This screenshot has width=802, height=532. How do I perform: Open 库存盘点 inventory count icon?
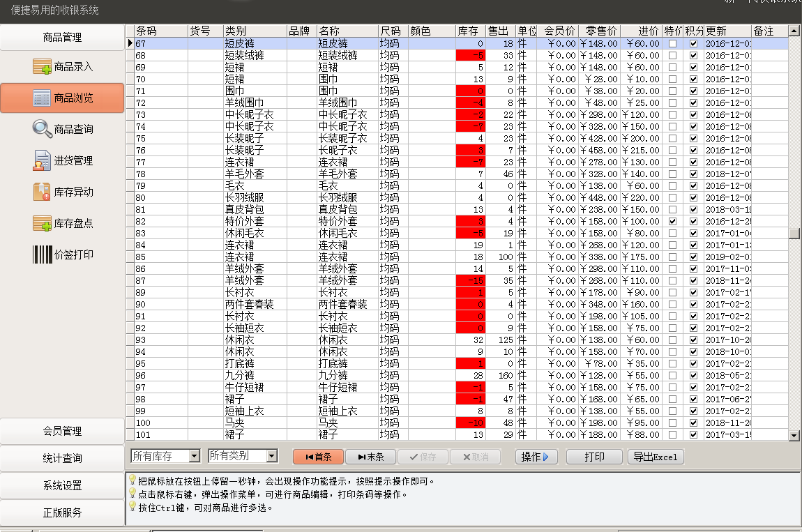(43, 223)
